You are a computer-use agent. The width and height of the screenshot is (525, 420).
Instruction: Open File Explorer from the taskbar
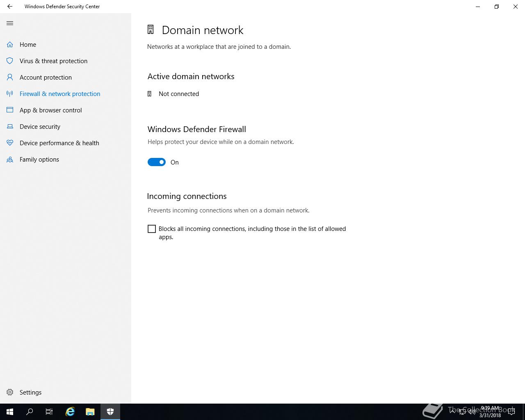point(90,412)
